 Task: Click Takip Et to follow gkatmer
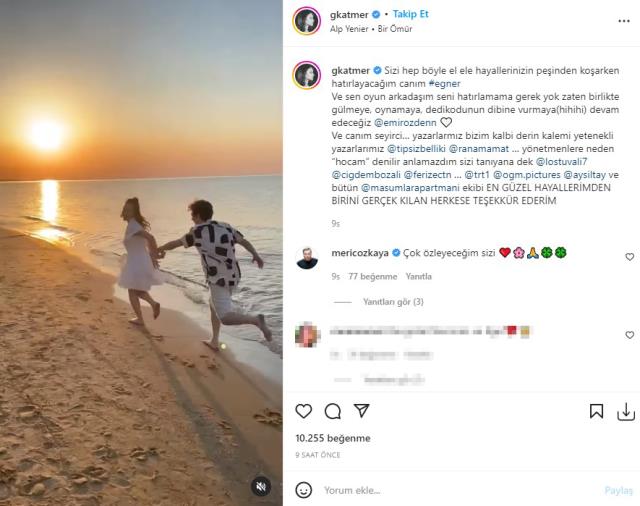pos(413,15)
